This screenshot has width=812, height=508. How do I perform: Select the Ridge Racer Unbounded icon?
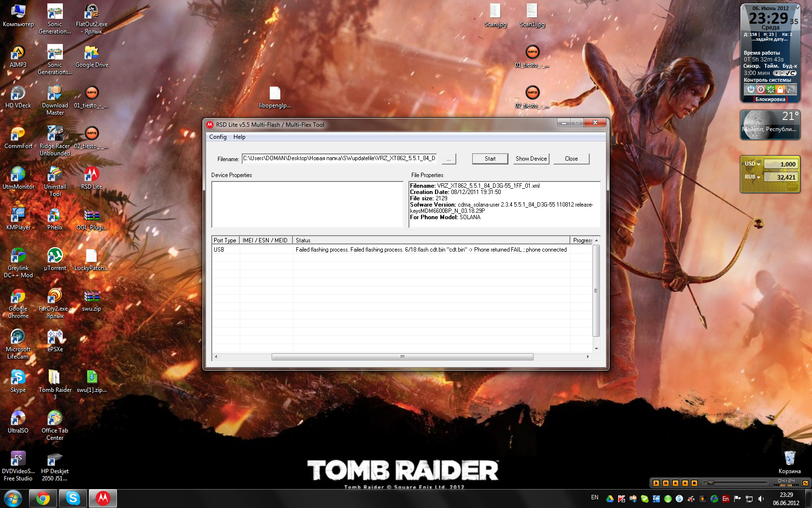point(55,141)
